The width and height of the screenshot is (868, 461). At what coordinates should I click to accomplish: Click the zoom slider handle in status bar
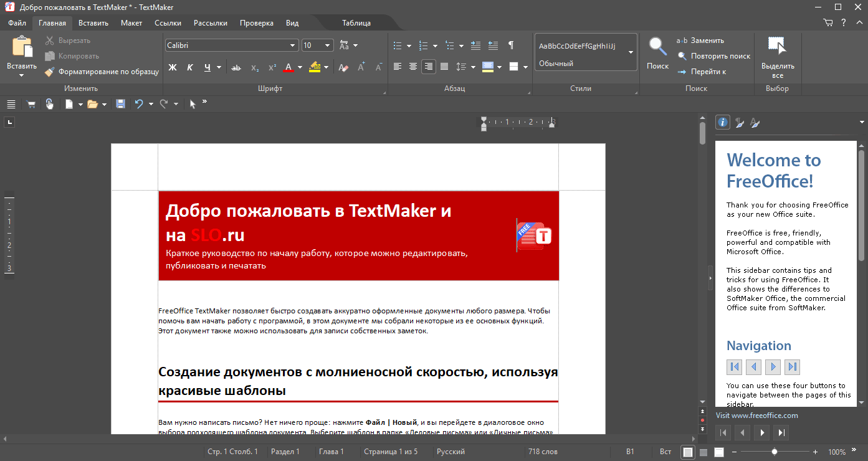[x=775, y=452]
